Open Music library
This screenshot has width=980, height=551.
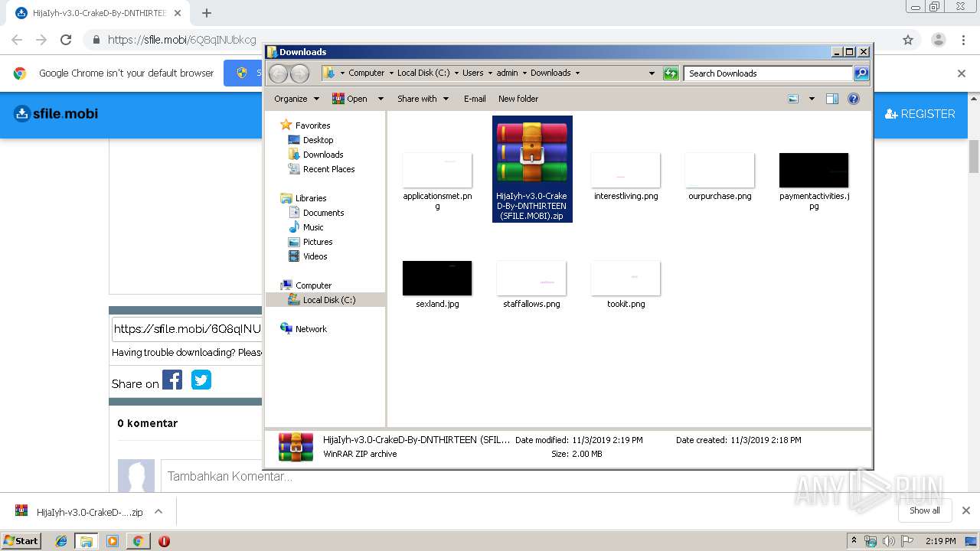point(306,227)
